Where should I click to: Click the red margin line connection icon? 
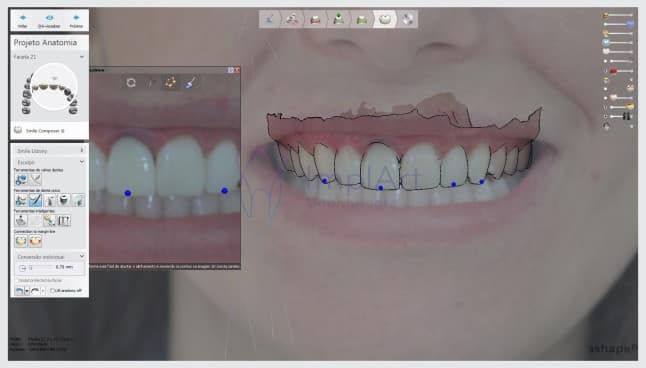35,241
